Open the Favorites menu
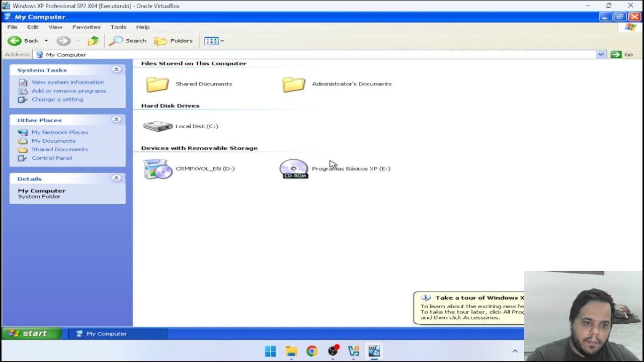644x362 pixels. tap(86, 27)
